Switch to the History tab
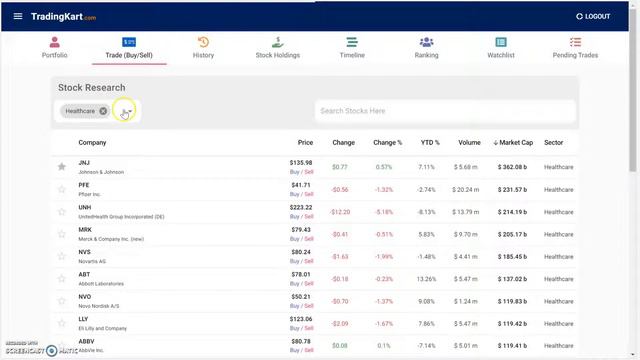Image resolution: width=640 pixels, height=360 pixels. (x=203, y=48)
